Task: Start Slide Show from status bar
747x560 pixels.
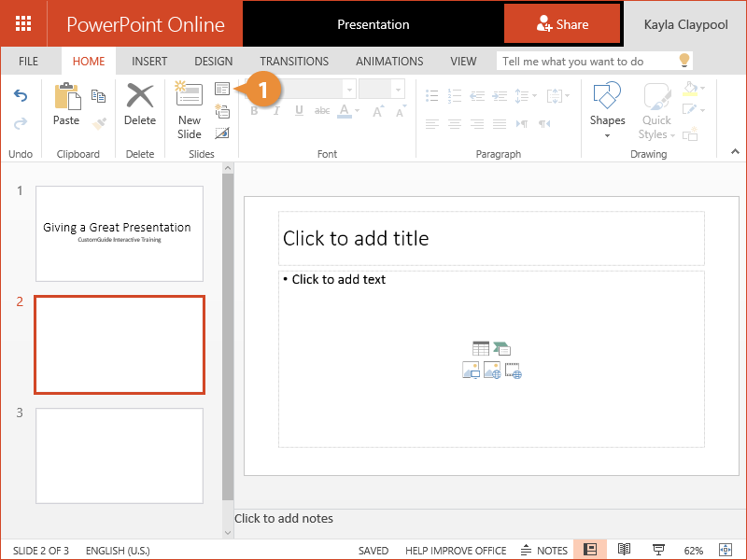Action: (658, 550)
